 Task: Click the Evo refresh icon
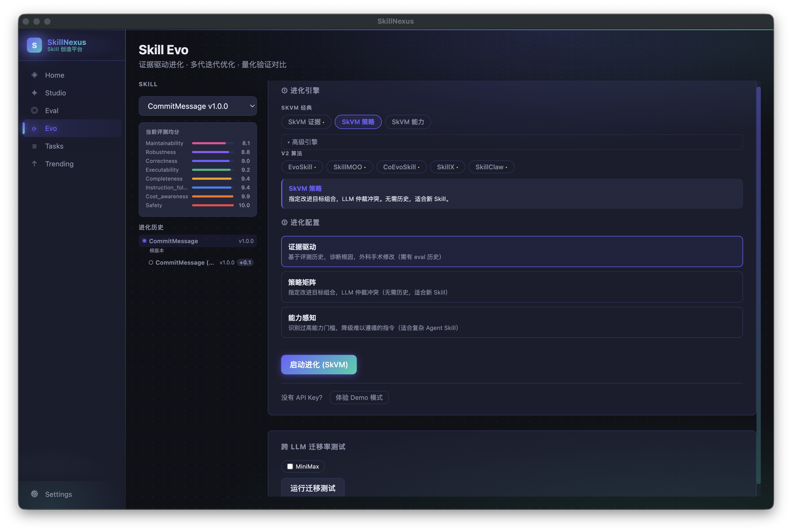click(x=34, y=129)
